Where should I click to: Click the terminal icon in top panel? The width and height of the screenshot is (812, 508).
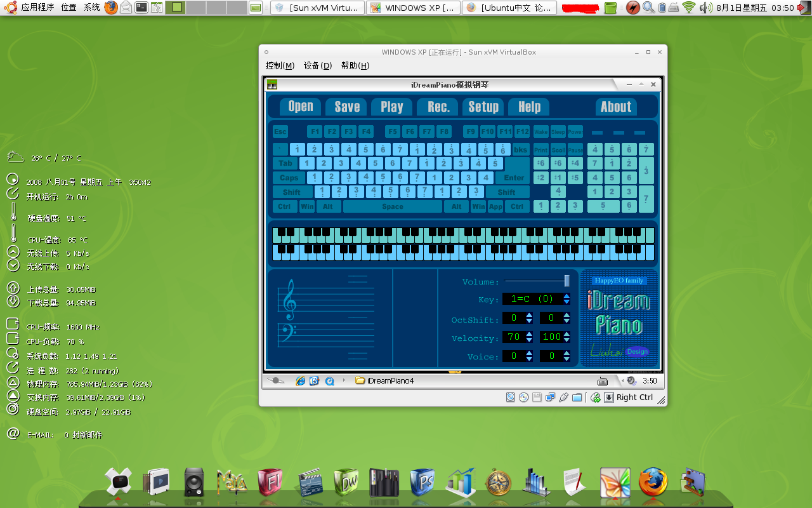pos(141,8)
